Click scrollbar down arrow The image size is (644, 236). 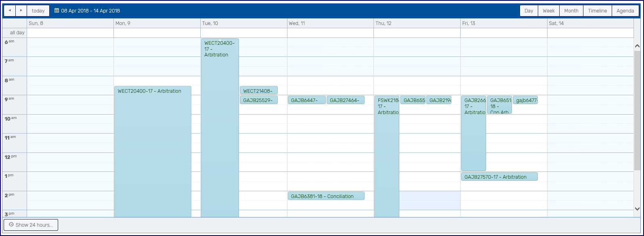(x=638, y=209)
